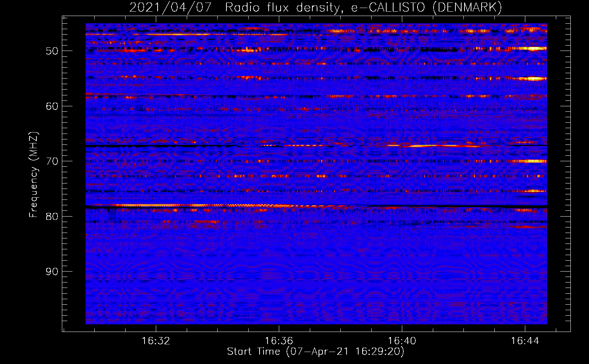Click the 90 frequency tick label
The image size is (589, 364).
[52, 272]
